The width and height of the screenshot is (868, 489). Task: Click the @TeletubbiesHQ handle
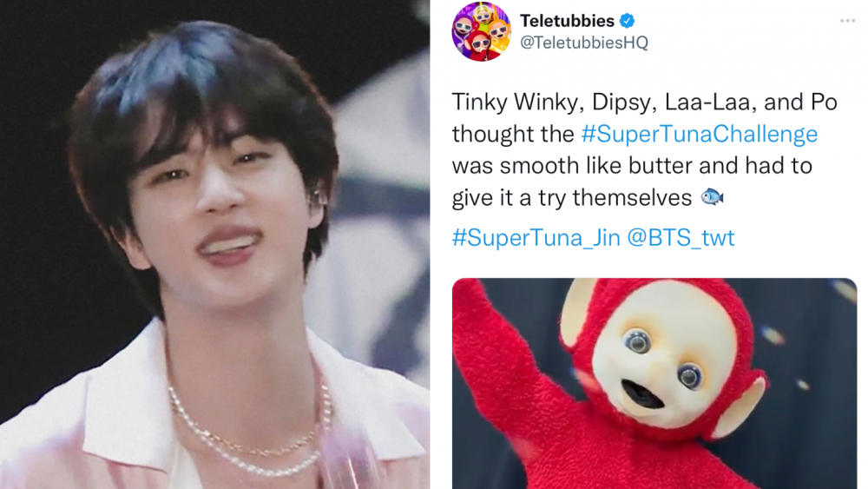583,43
